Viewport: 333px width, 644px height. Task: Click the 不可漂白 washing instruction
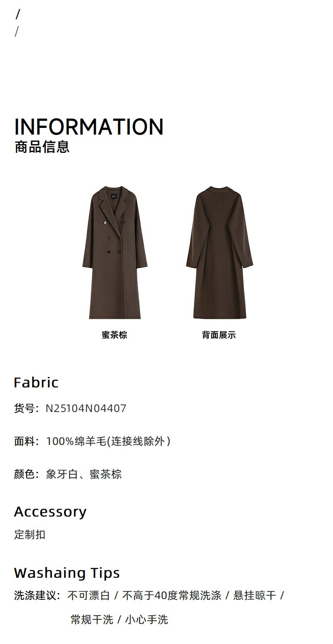click(89, 595)
